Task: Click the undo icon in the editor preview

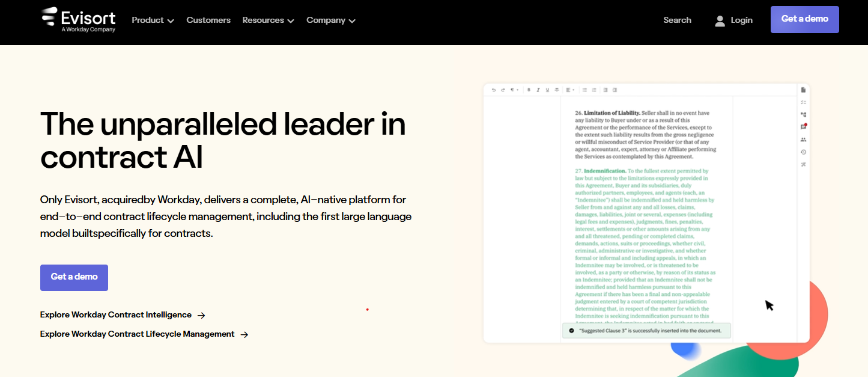Action: (x=494, y=90)
